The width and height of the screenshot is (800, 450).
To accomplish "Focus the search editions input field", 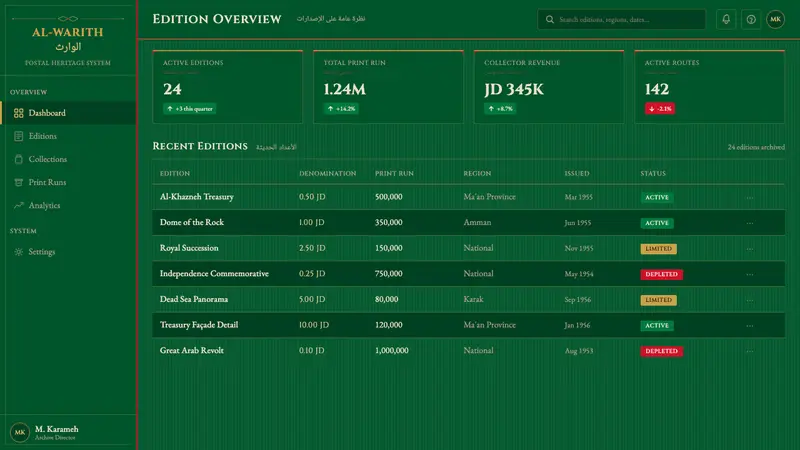I will tap(621, 19).
